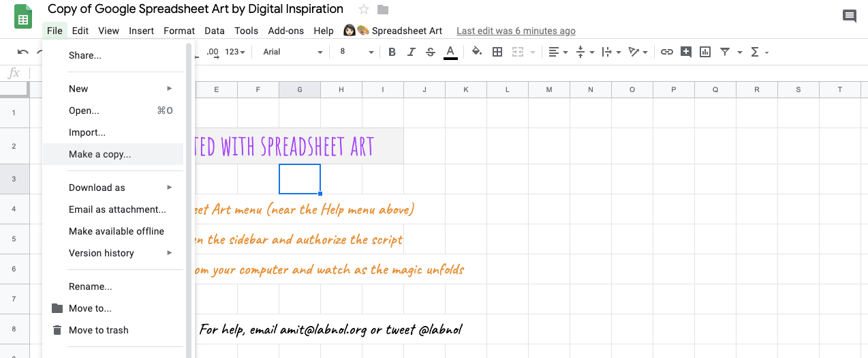Click the folder icon beside Move to
Screen dimensions: 868x358
pos(57,308)
